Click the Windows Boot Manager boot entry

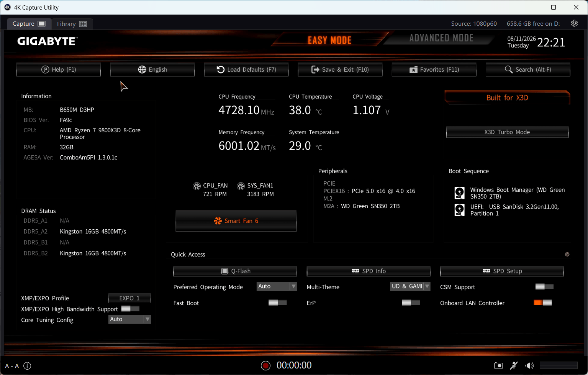pyautogui.click(x=518, y=193)
